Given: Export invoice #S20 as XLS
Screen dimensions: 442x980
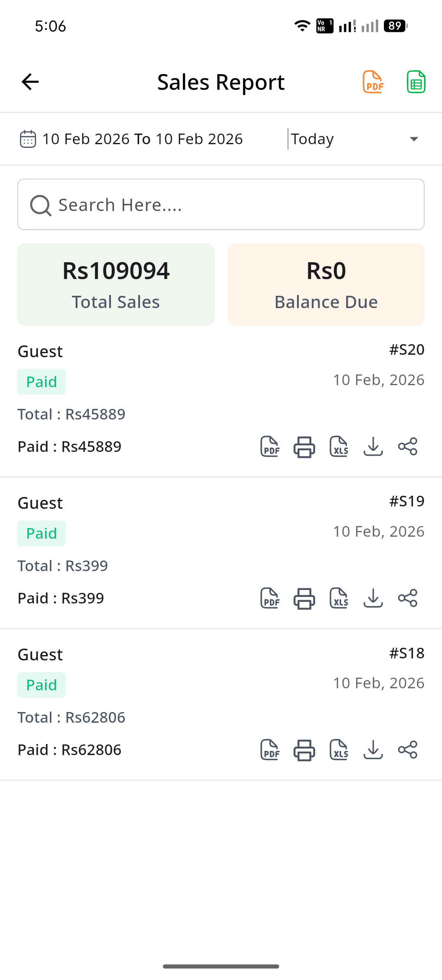Looking at the screenshot, I should coord(339,447).
